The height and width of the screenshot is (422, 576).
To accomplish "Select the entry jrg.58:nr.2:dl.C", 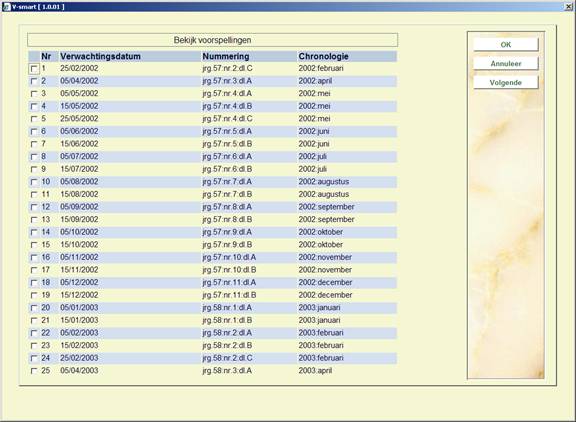I will pyautogui.click(x=227, y=358).
